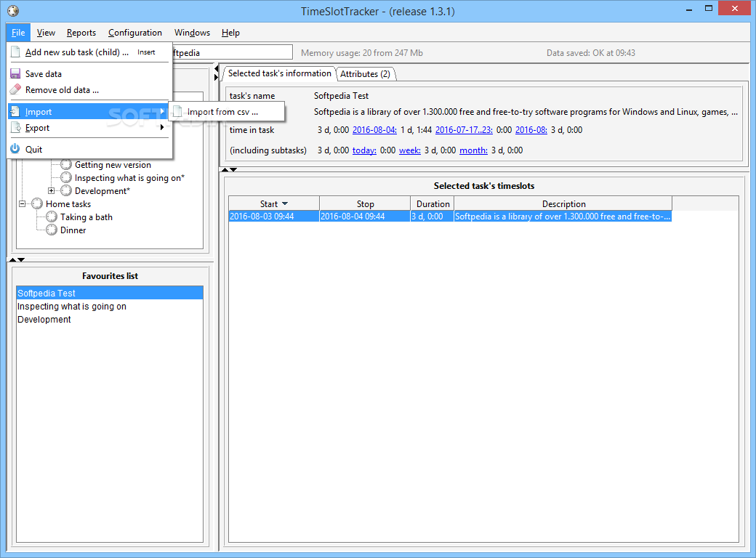Screen dimensions: 756x558
Task: Click the Memory usage status text
Action: coord(361,52)
